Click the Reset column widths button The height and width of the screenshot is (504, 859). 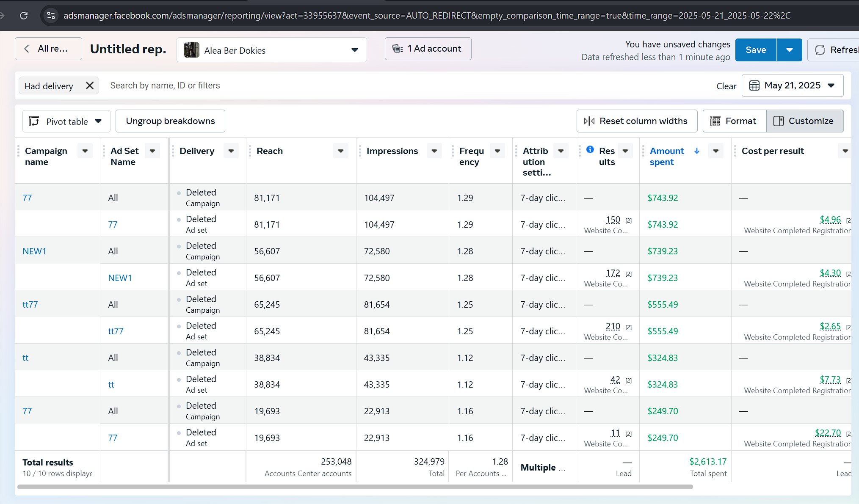coord(636,121)
